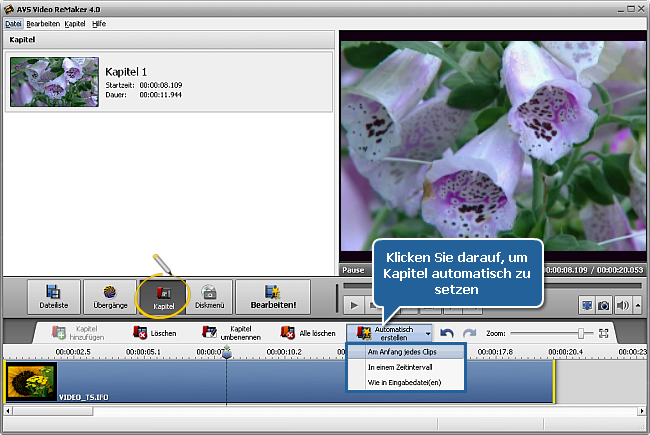Open the Datei menu
The image size is (650, 435).
[13, 24]
